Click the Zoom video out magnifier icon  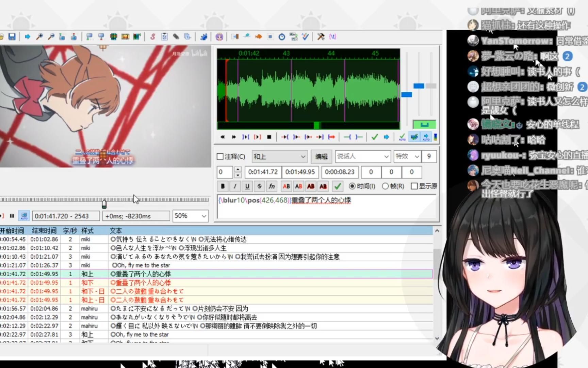click(x=51, y=36)
